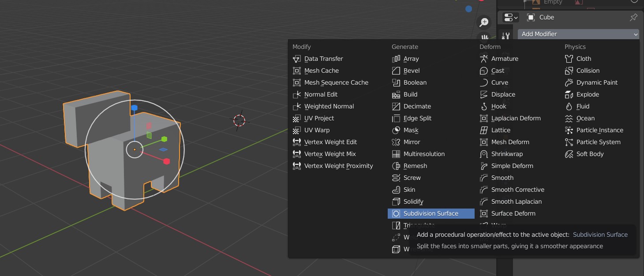Click the 3D cursor in viewport
Viewport: 644px width, 276px height.
click(239, 120)
